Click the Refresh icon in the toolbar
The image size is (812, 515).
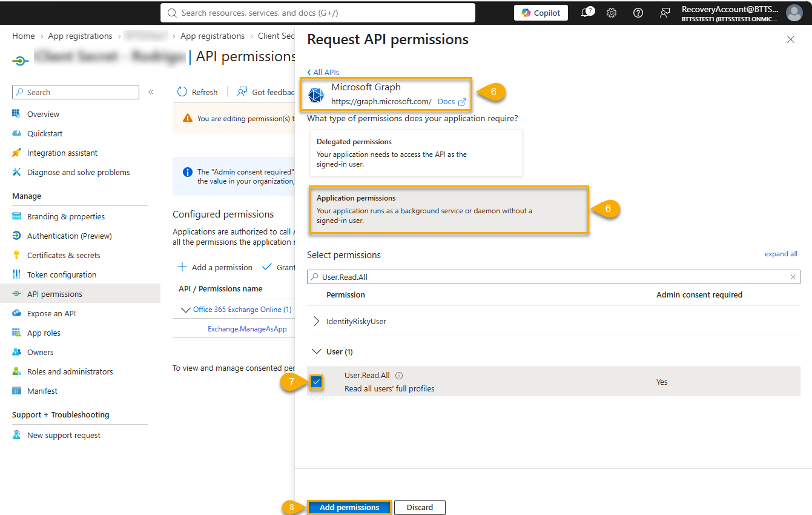[182, 92]
